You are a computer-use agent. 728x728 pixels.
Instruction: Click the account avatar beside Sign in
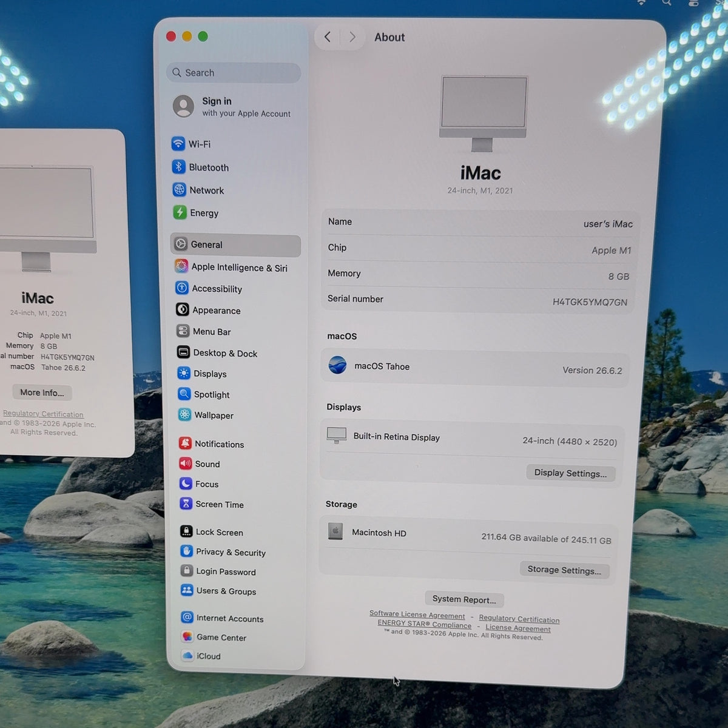(183, 106)
